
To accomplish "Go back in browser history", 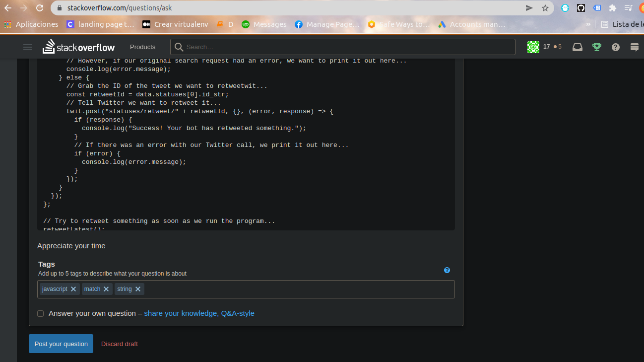I will click(8, 8).
